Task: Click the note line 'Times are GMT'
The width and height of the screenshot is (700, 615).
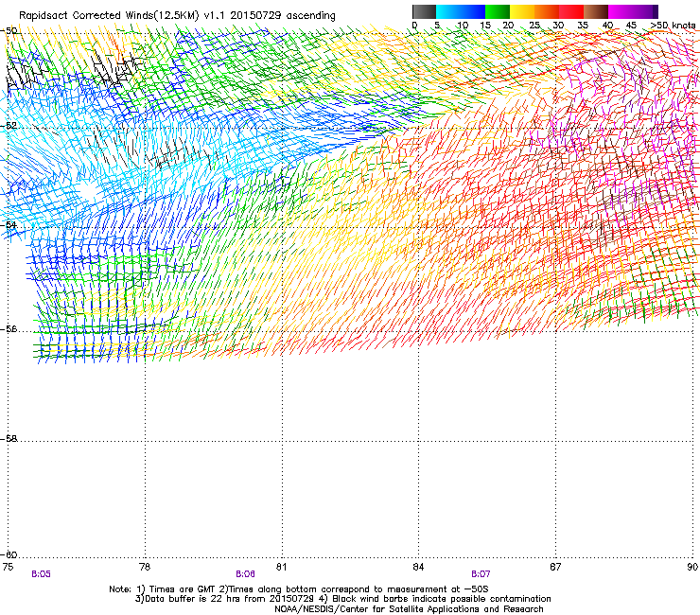Action: [184, 589]
